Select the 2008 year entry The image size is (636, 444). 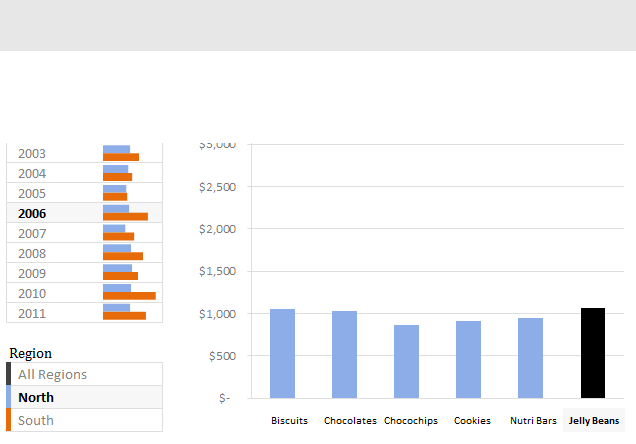32,254
